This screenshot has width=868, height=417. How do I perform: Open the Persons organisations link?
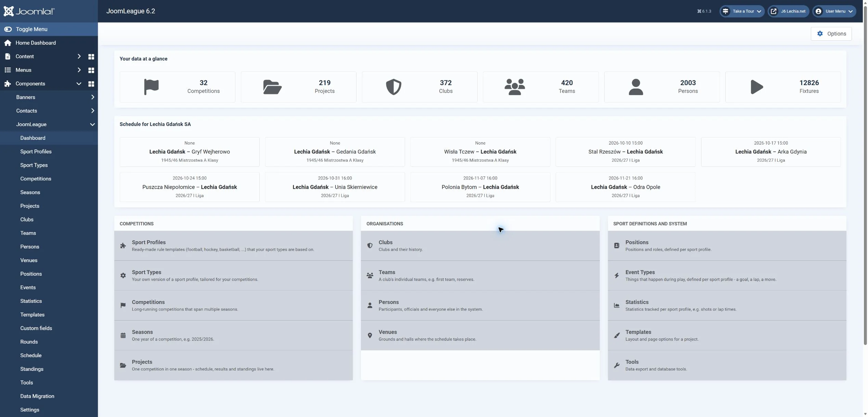coord(480,305)
